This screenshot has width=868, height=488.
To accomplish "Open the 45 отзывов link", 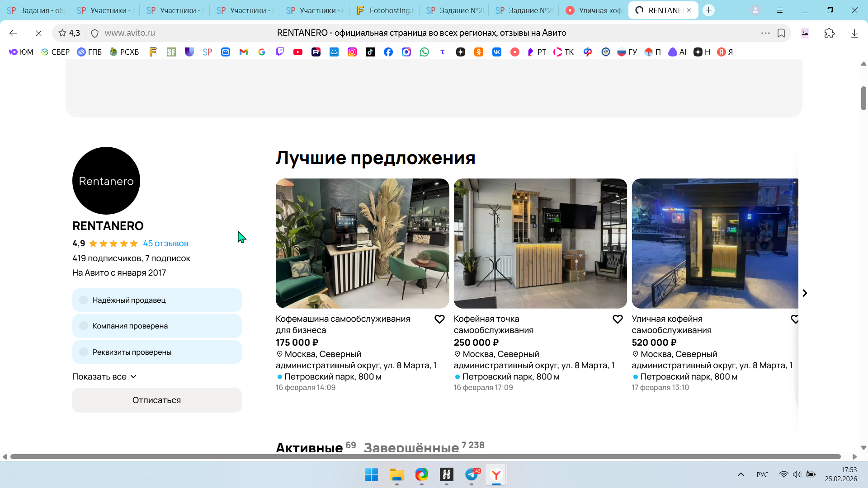I will point(165,244).
